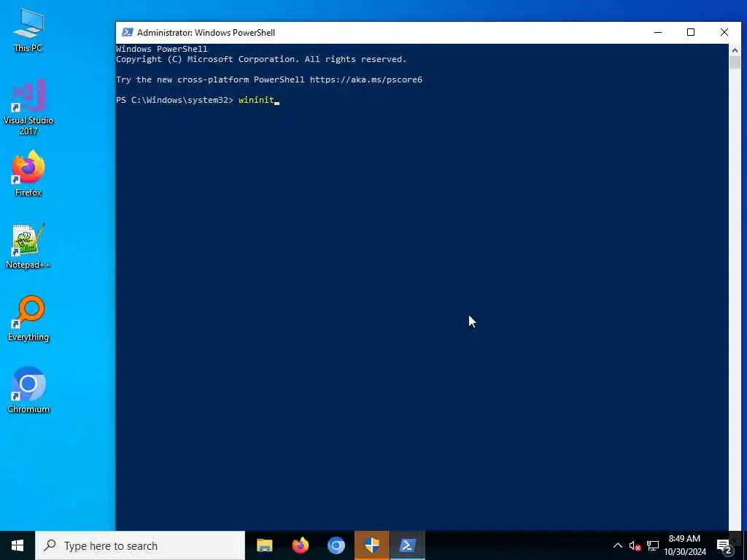The width and height of the screenshot is (747, 560).
Task: Select the PowerShell taskbar button
Action: [407, 545]
